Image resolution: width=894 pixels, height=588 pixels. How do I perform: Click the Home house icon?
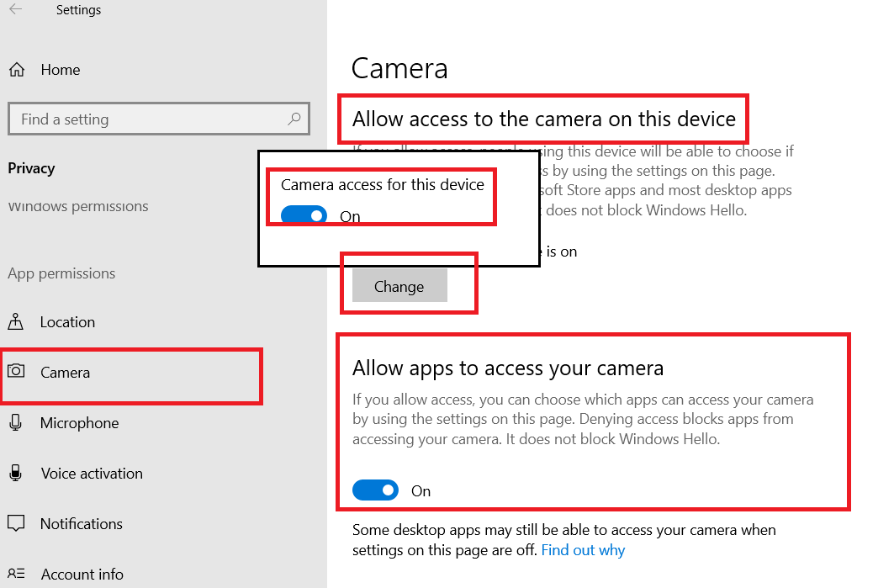point(17,70)
